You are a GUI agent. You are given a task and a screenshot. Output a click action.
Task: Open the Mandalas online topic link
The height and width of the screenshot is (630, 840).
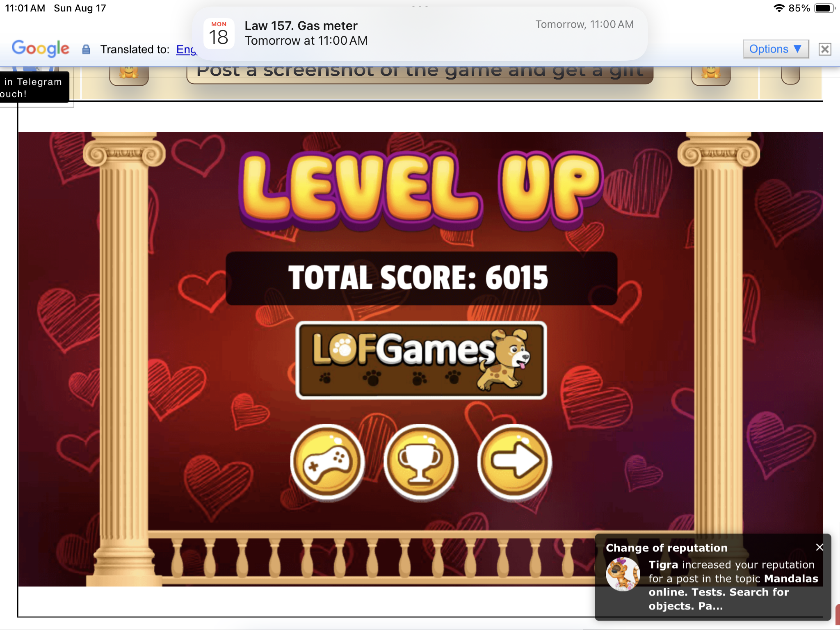[733, 592]
